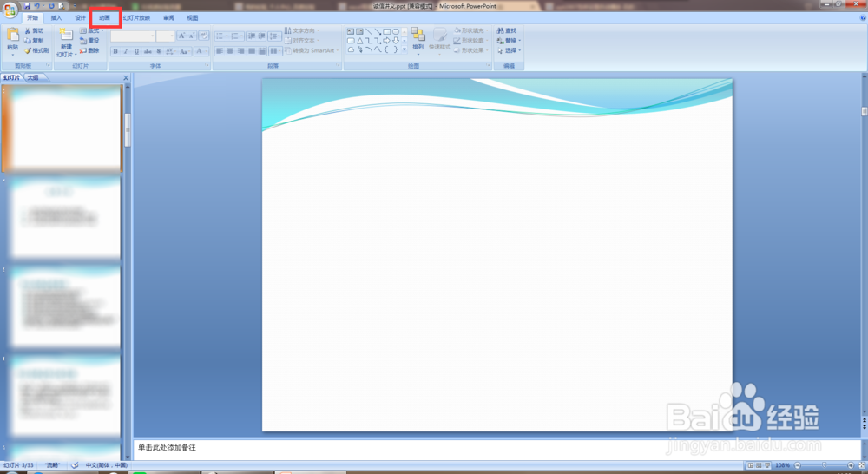The width and height of the screenshot is (868, 474).
Task: Switch to Slide Show (幻灯片放映) tab
Action: point(136,17)
